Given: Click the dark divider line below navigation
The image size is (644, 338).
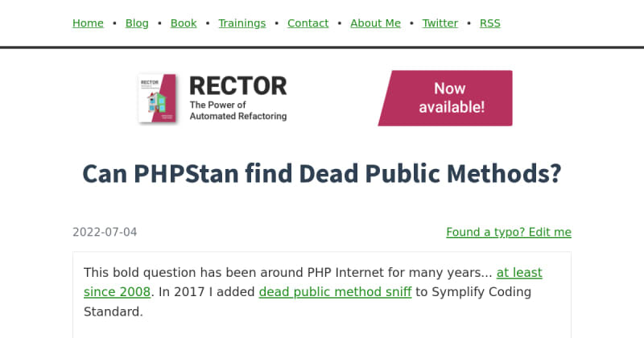Looking at the screenshot, I should coord(322,47).
